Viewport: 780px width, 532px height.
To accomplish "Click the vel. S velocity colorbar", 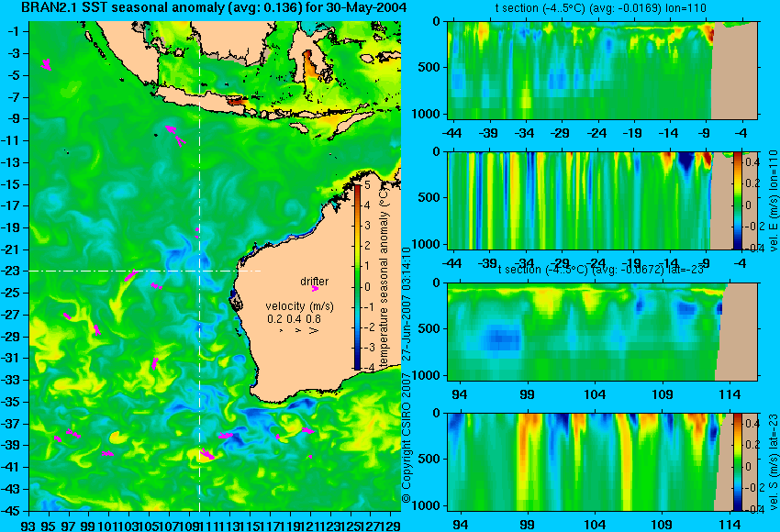I will [x=738, y=461].
